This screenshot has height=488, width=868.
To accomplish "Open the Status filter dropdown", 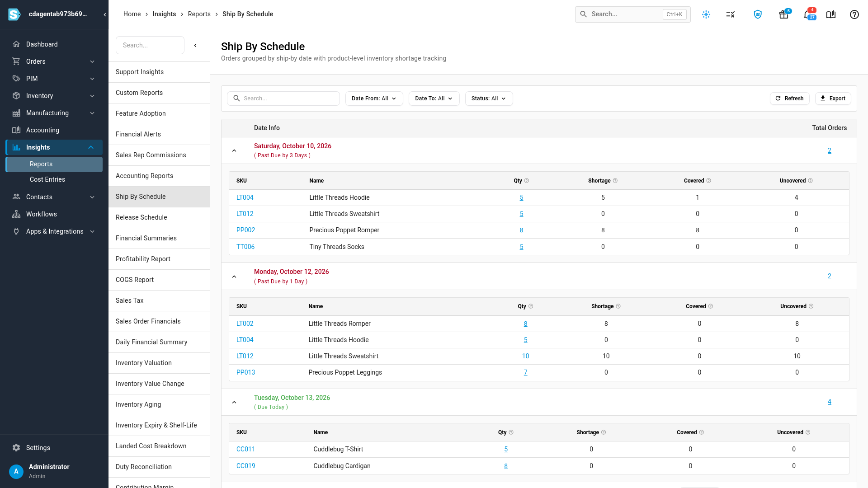I will [x=489, y=99].
